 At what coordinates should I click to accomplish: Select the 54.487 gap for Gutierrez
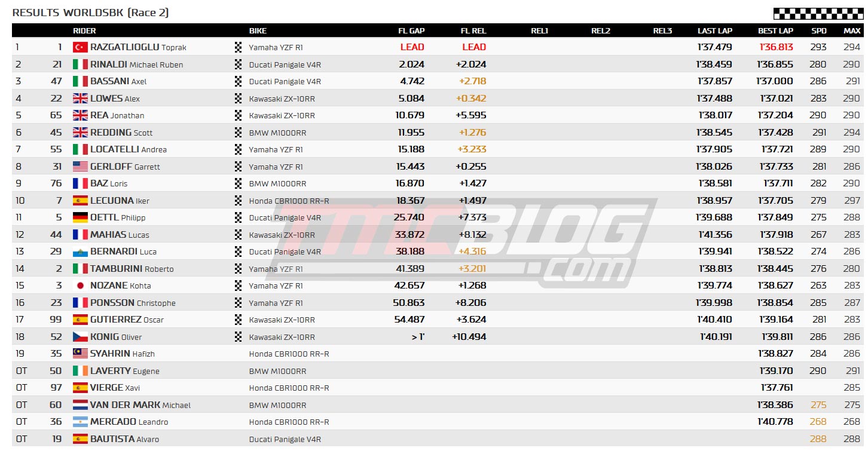point(409,320)
